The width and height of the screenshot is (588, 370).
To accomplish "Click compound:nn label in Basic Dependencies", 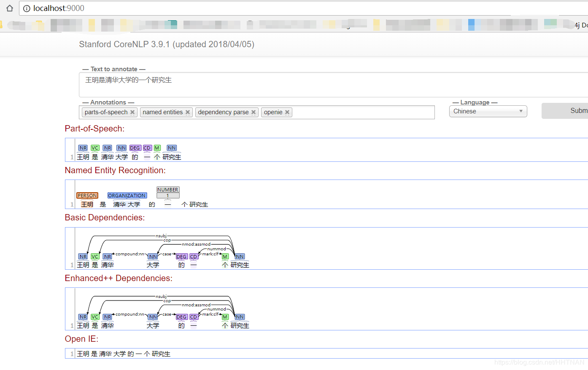I will [130, 254].
